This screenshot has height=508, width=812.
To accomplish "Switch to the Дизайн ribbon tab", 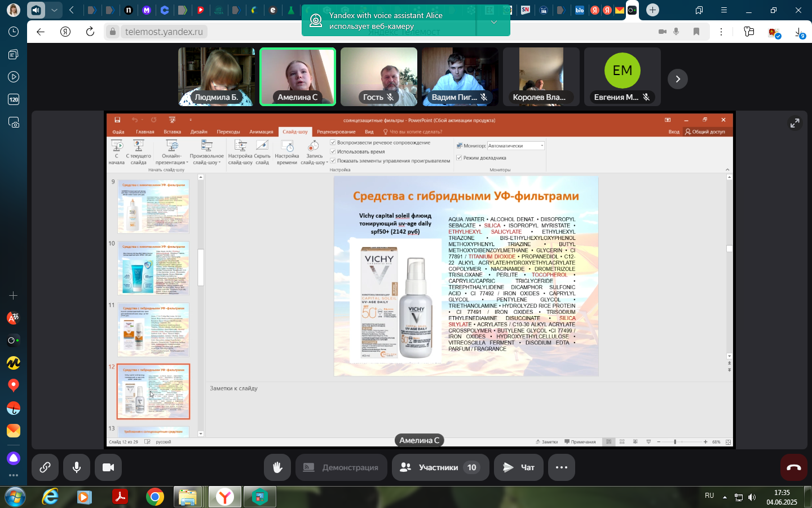I will 199,132.
